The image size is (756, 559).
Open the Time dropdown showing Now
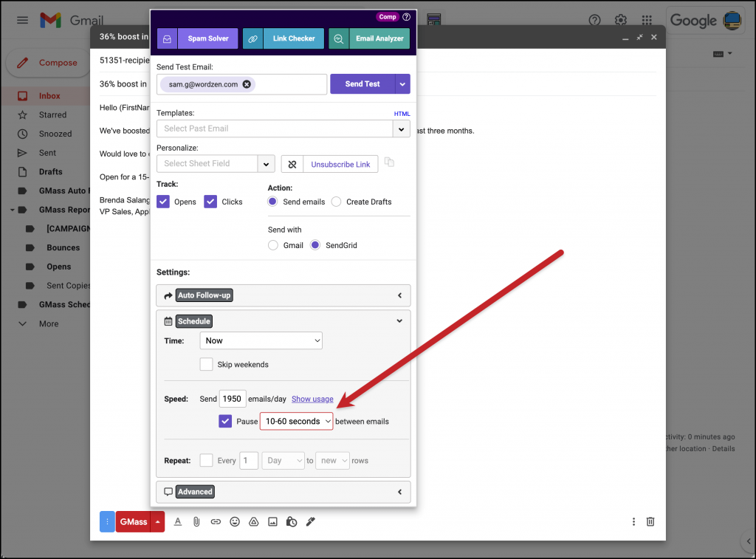[261, 340]
